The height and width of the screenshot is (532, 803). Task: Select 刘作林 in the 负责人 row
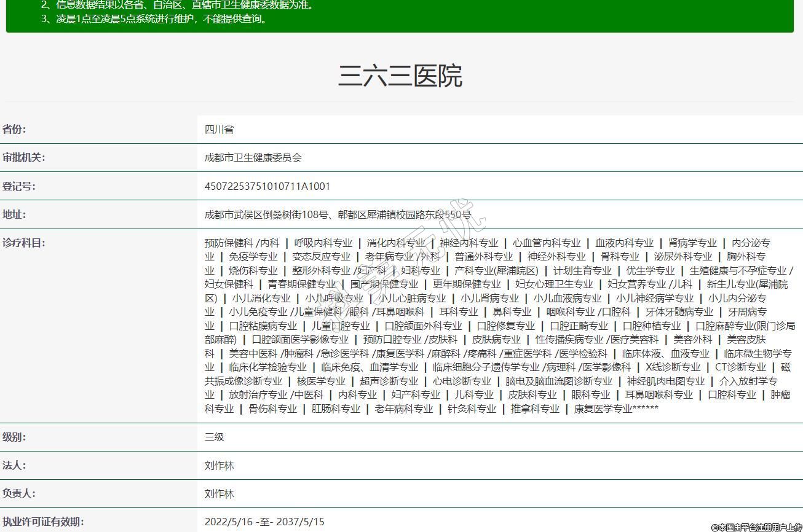pos(219,494)
